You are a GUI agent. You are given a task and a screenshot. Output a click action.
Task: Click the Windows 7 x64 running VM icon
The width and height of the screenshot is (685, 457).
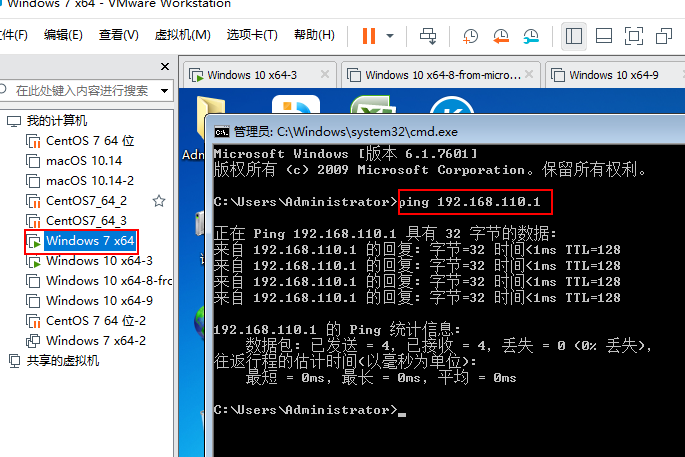34,241
